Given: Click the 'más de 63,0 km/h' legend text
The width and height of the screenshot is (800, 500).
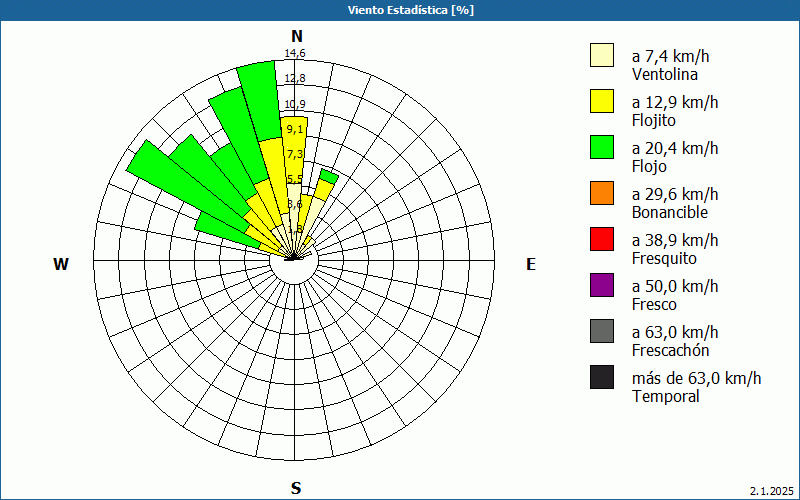Looking at the screenshot, I should (x=696, y=378).
